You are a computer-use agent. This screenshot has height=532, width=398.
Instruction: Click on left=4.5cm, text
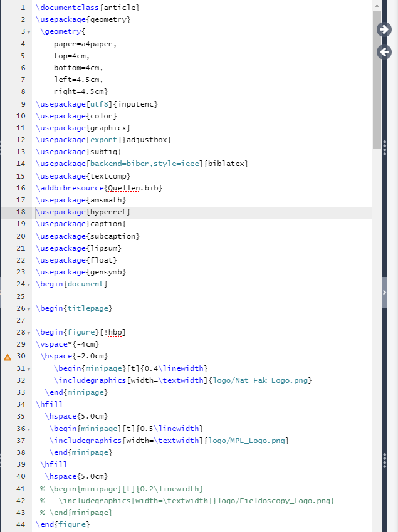(78, 80)
